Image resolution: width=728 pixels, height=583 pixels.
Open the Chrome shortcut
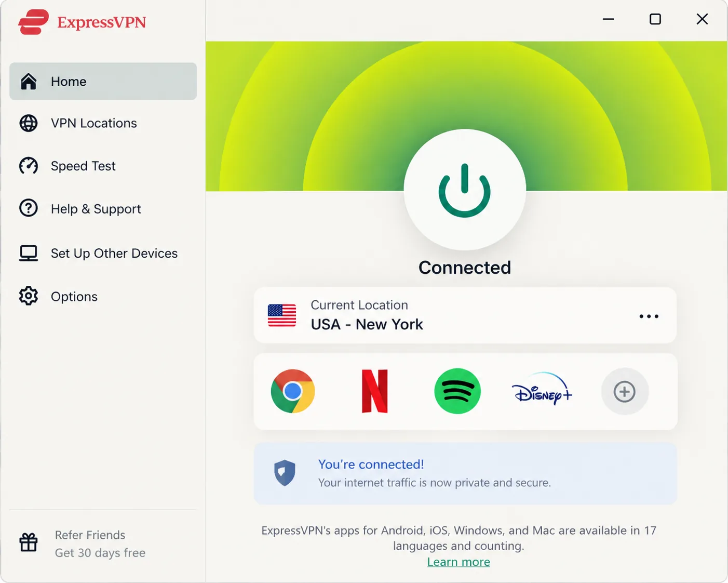pyautogui.click(x=293, y=391)
